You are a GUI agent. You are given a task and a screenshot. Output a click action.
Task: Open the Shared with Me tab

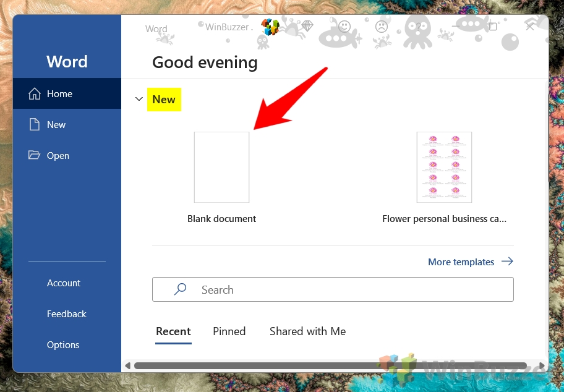click(x=307, y=331)
